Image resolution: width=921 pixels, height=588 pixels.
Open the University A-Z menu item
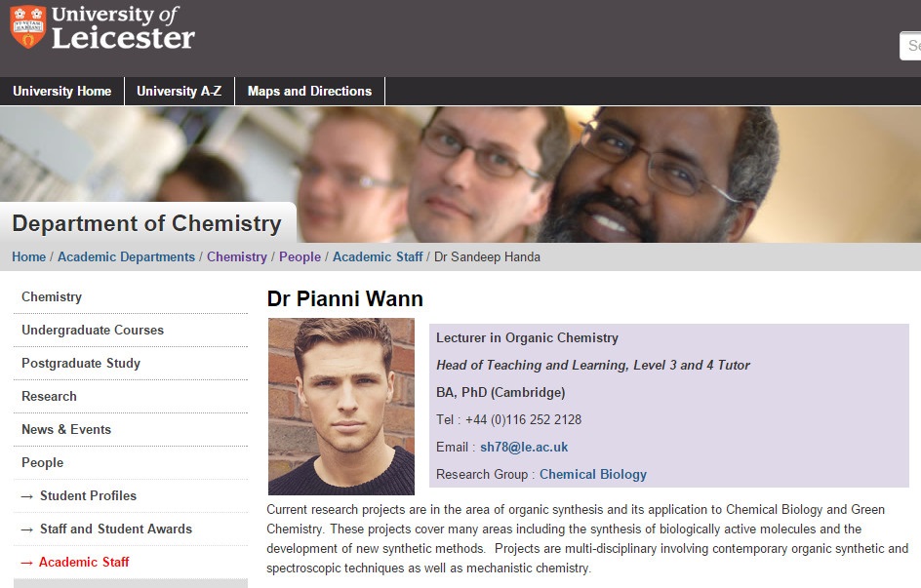point(179,91)
